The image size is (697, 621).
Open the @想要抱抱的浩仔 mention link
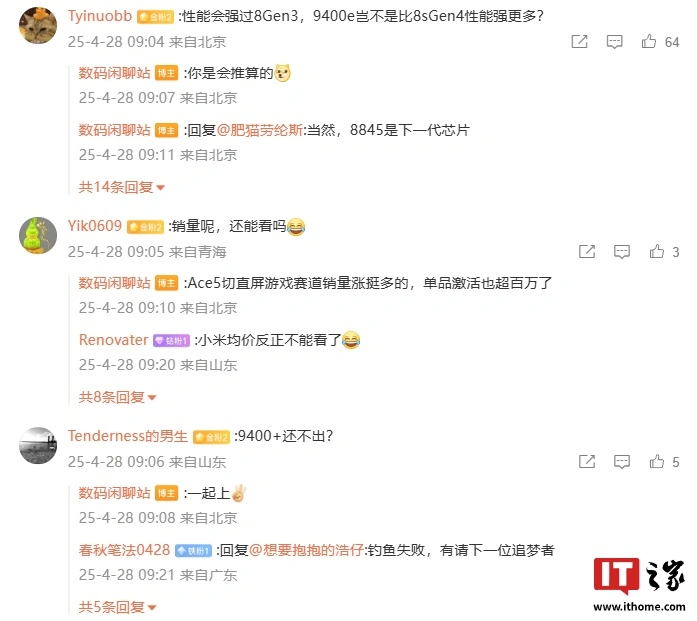pos(307,550)
